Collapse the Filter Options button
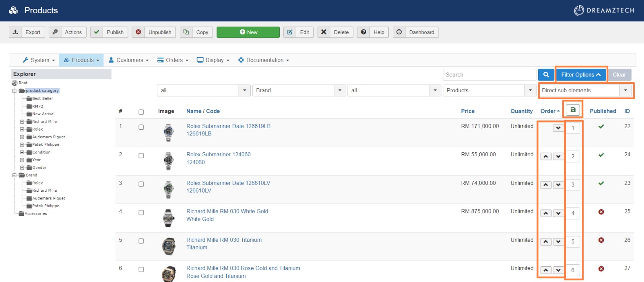 coord(581,75)
